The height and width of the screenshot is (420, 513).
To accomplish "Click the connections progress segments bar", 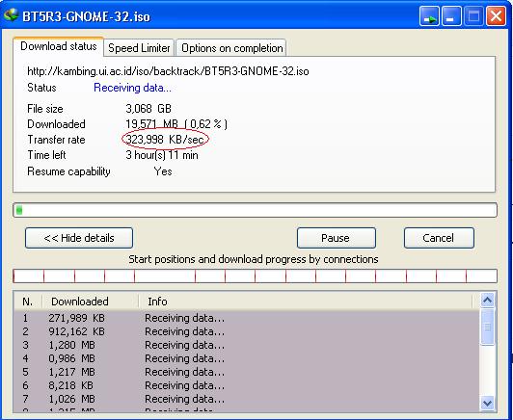I will click(x=255, y=276).
